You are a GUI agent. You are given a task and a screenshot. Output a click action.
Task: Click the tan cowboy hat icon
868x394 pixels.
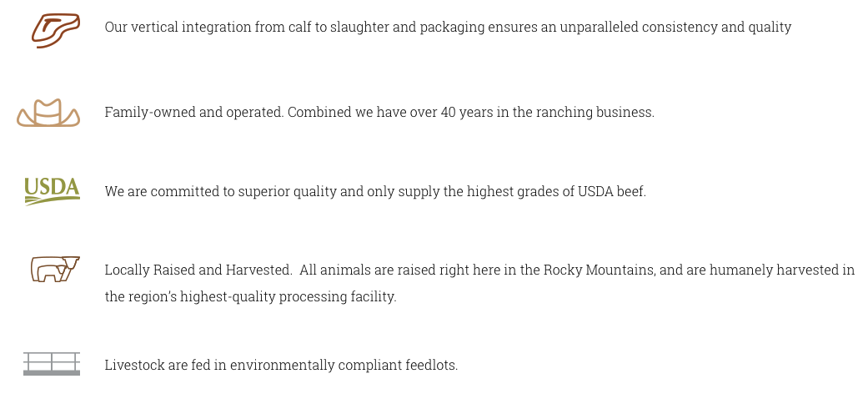[48, 114]
